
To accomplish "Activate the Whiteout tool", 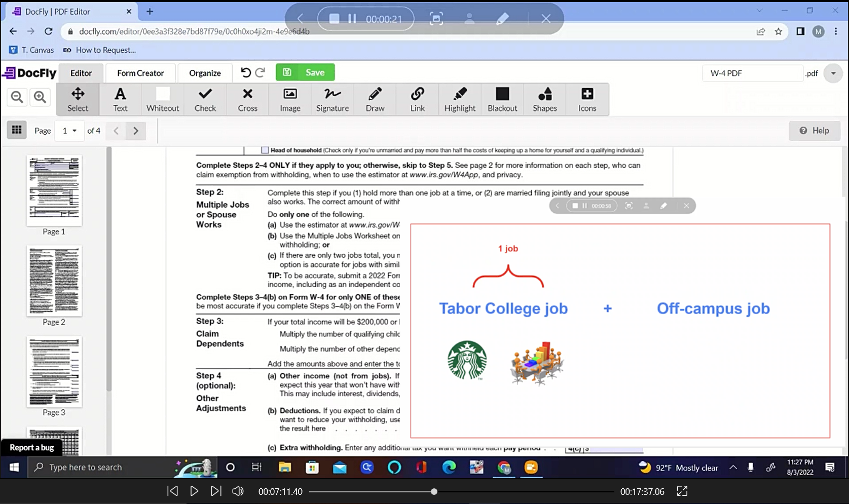I will (x=163, y=99).
